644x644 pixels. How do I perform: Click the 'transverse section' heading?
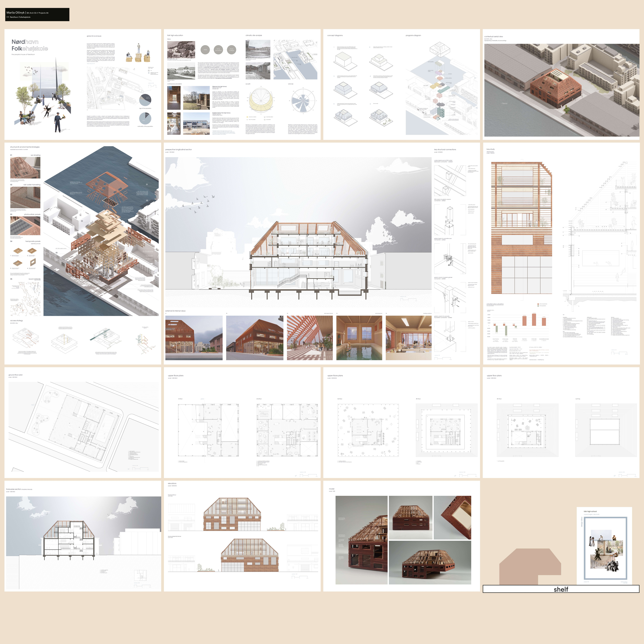13,489
